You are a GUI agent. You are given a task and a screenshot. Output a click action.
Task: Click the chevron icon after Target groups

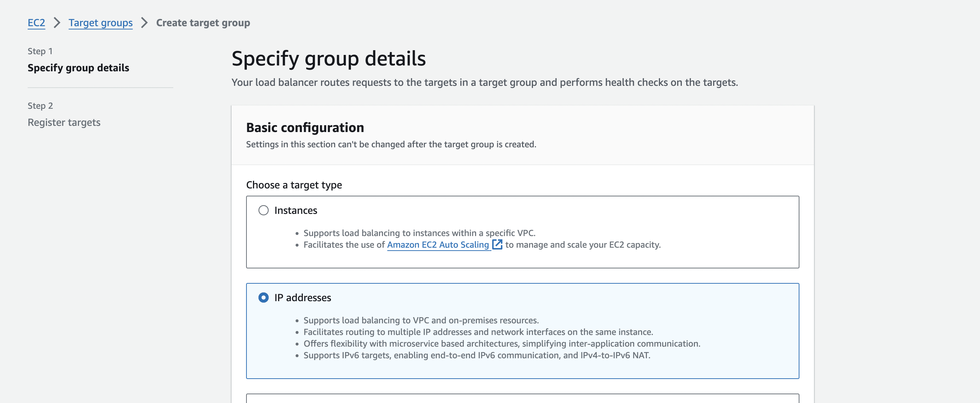click(144, 23)
